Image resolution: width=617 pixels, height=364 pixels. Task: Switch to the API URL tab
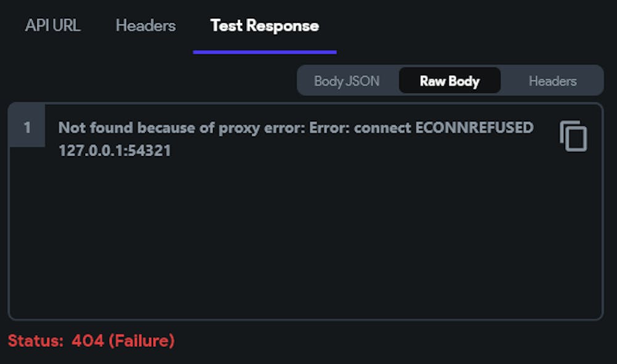[x=52, y=25]
